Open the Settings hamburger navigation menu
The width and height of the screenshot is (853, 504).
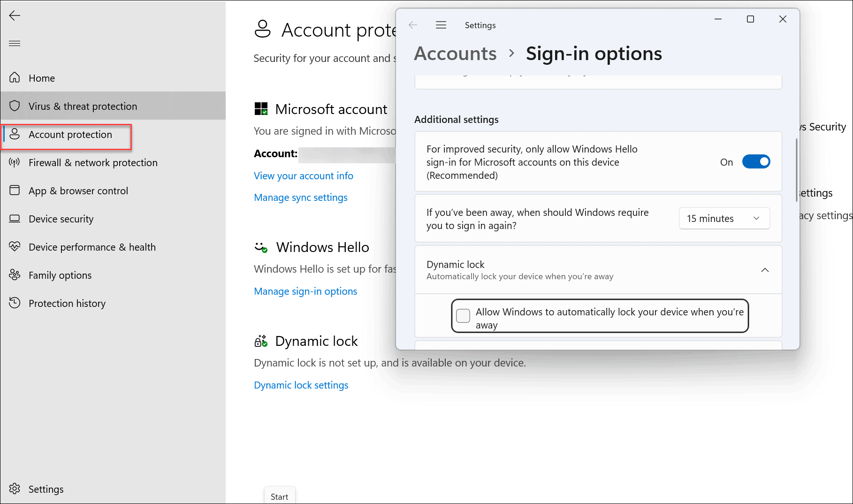click(x=441, y=25)
